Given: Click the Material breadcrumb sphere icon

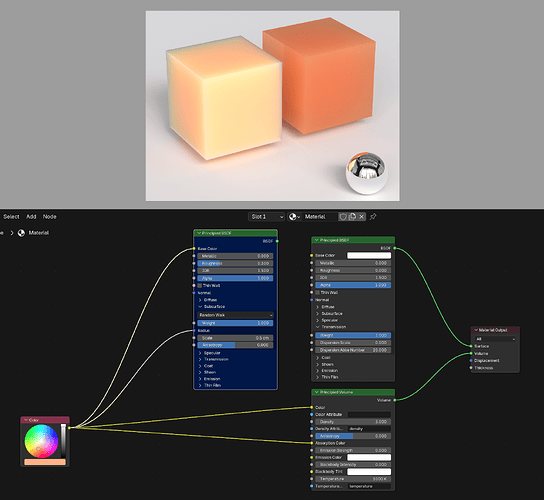Looking at the screenshot, I should [x=22, y=233].
